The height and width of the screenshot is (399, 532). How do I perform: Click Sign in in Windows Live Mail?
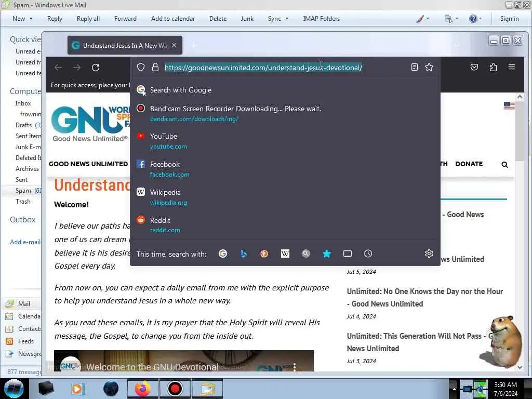(x=509, y=19)
